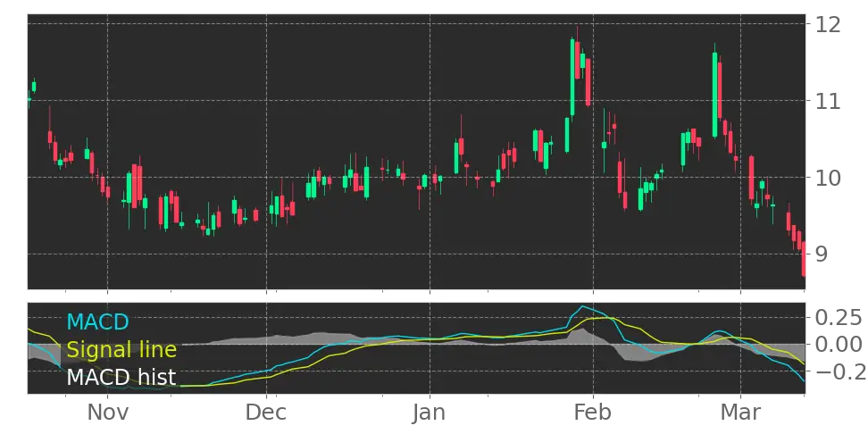Click the first date label on the x-axis

[x=106, y=413]
